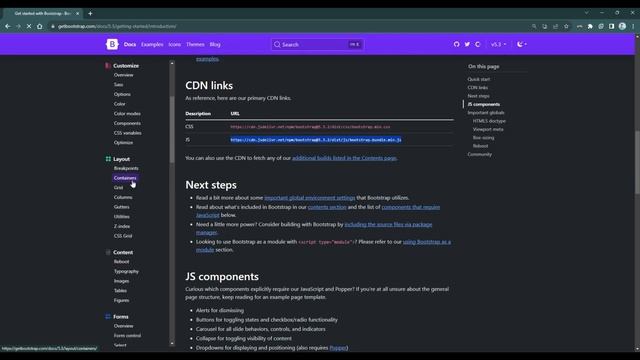Viewport: 640px width, 360px height.
Task: Click the Customize section icon
Action: click(108, 66)
